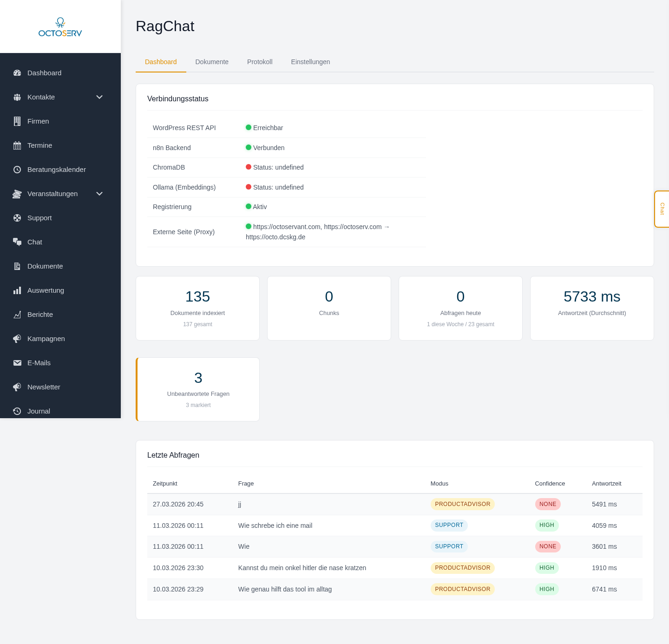
Task: Open the Unbeantwortete Fragen card
Action: point(197,389)
